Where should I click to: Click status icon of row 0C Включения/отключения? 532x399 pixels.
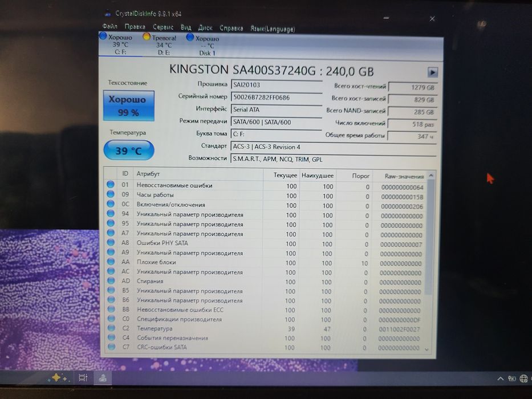(111, 203)
